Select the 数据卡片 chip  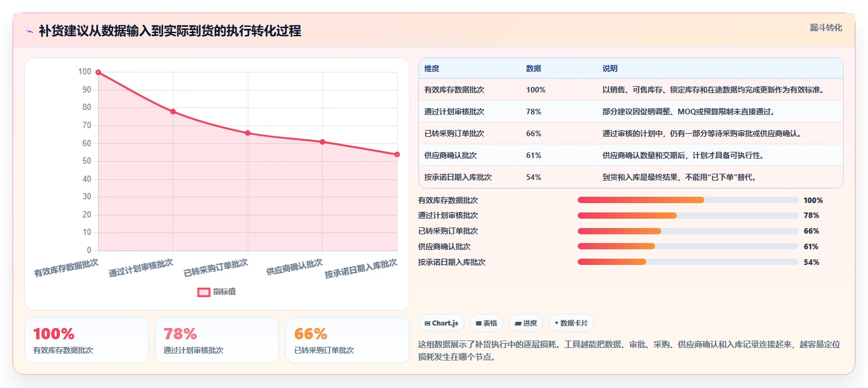tap(571, 323)
